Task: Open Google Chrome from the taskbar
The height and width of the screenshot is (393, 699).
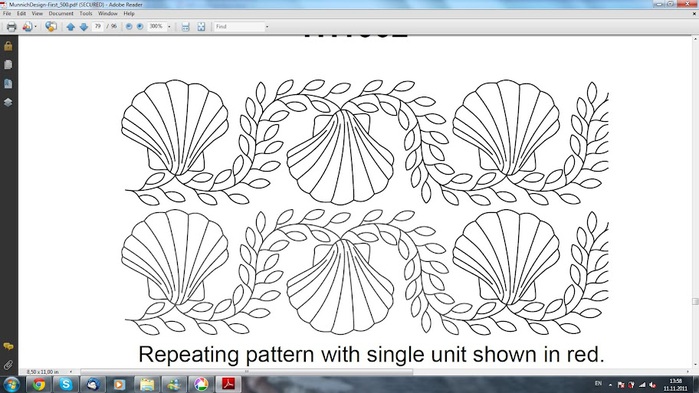Action: (x=39, y=384)
